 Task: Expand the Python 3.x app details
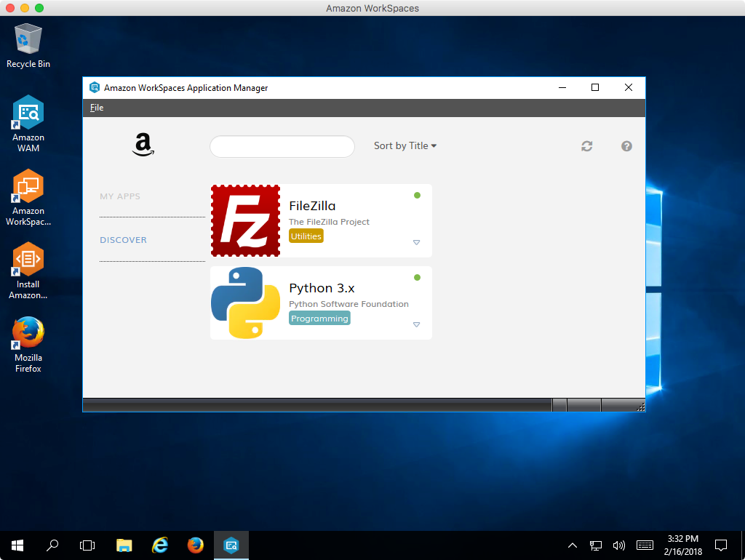tap(416, 324)
